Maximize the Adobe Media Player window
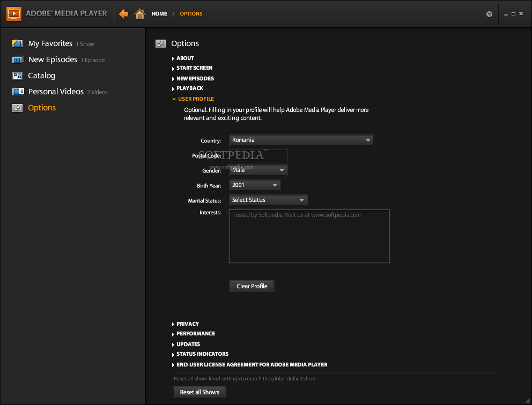Image resolution: width=532 pixels, height=405 pixels. [513, 13]
